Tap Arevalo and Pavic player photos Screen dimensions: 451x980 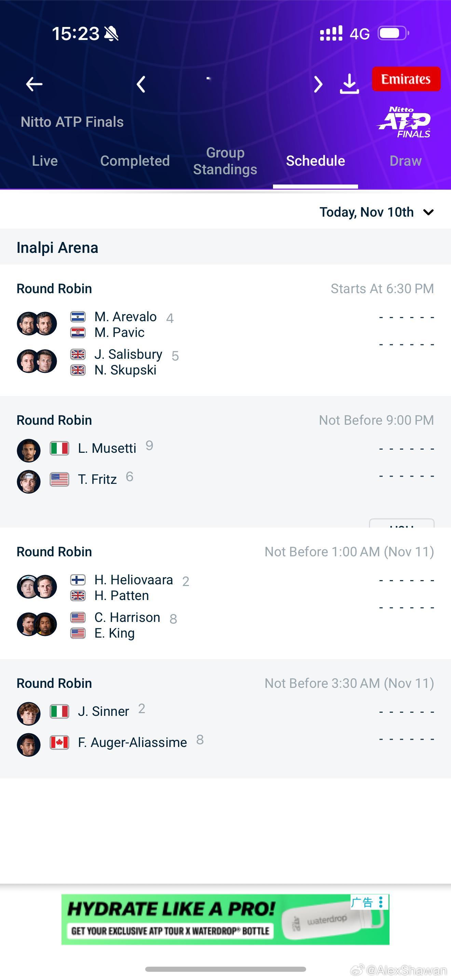pos(37,324)
